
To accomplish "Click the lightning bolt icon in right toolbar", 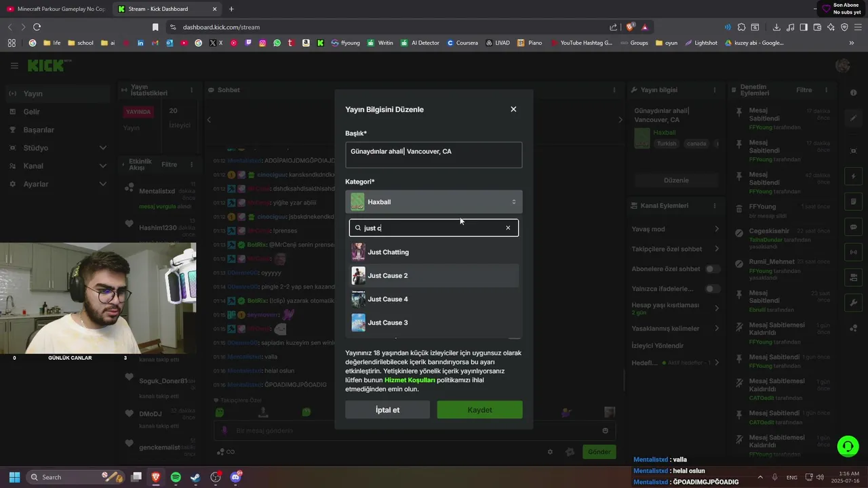I will tap(853, 176).
